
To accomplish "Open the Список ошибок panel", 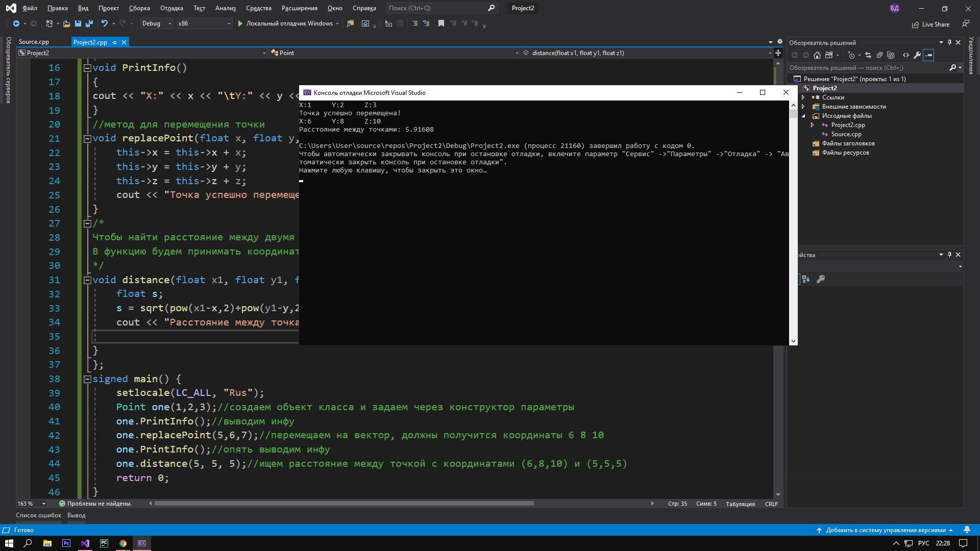I will point(38,515).
